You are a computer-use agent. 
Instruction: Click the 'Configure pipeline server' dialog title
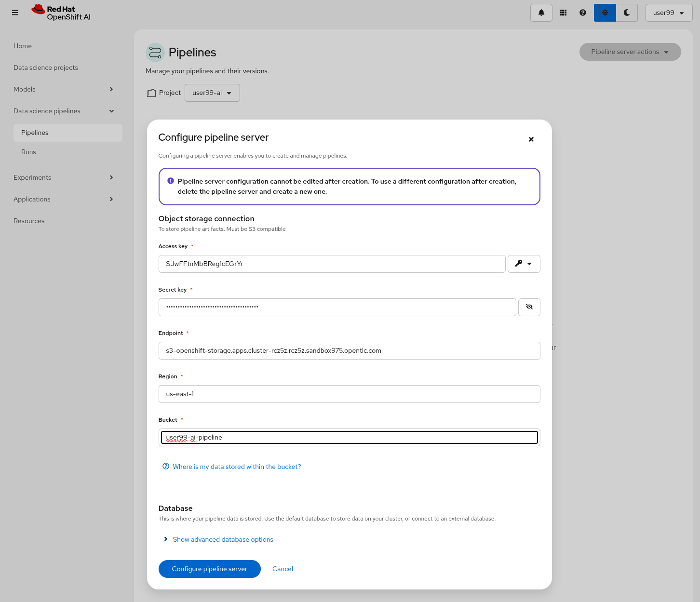(x=214, y=137)
